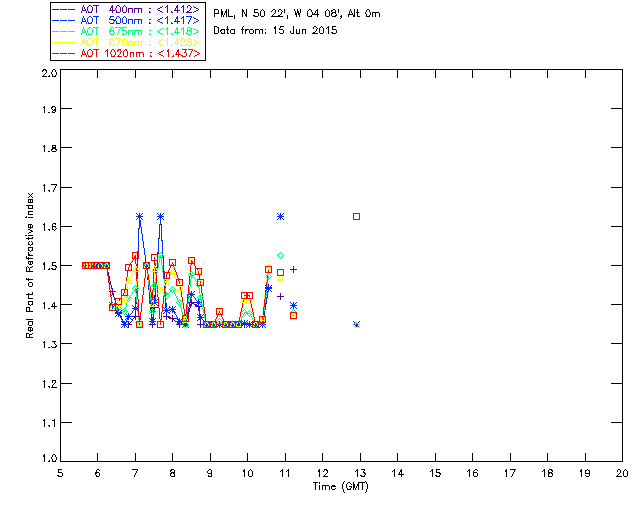Screen dimensions: 640x512
Task: Click the 1.9 y-axis tick label
Action: 49,109
